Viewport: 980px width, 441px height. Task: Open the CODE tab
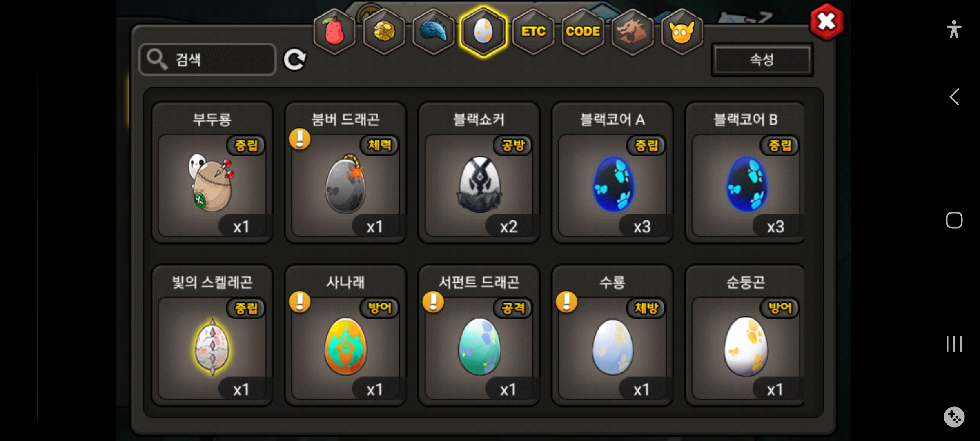pyautogui.click(x=583, y=32)
